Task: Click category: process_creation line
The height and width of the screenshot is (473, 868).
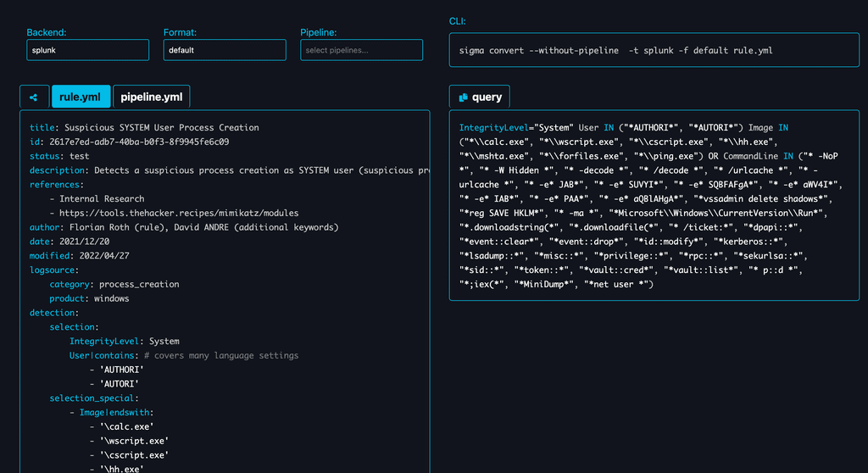Action: click(x=114, y=284)
